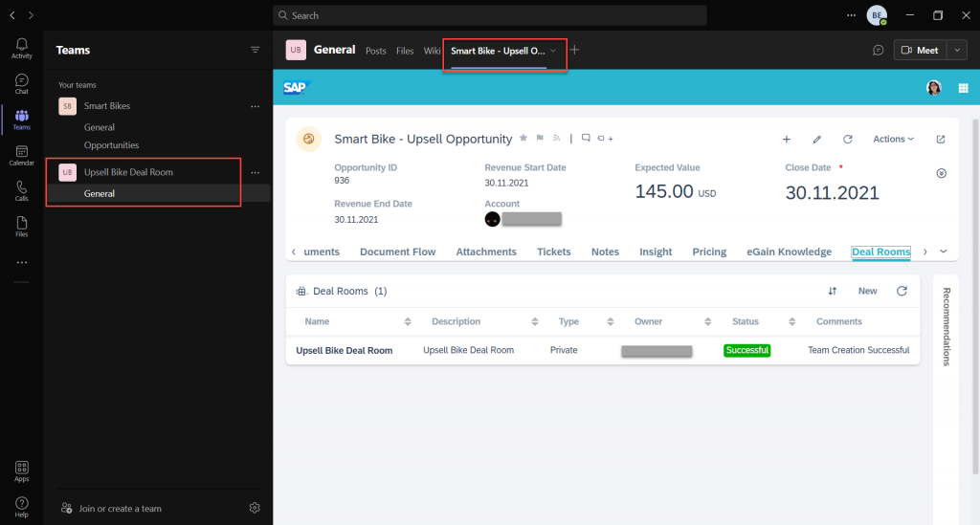Mark opportunity as favorite star
The width and height of the screenshot is (980, 525).
523,138
